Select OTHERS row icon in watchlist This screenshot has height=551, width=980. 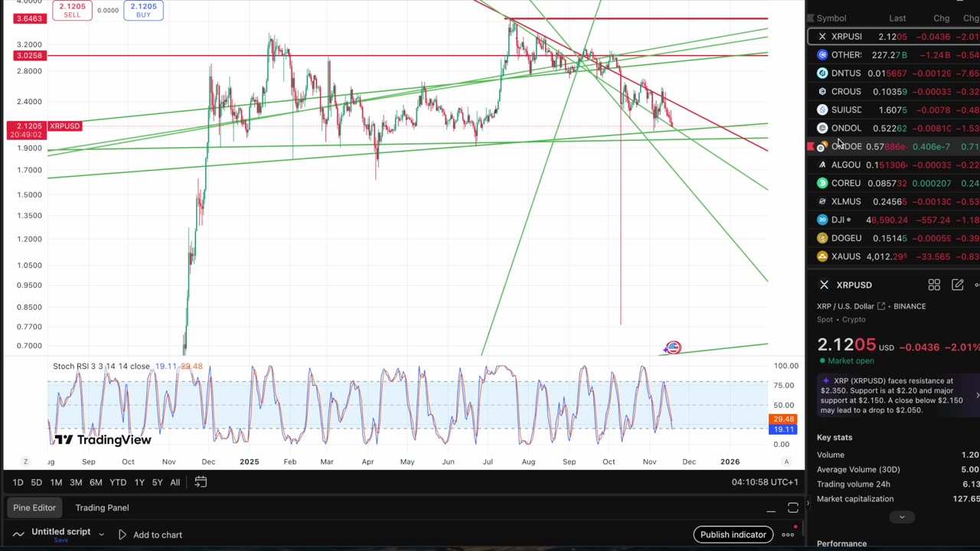coord(822,55)
